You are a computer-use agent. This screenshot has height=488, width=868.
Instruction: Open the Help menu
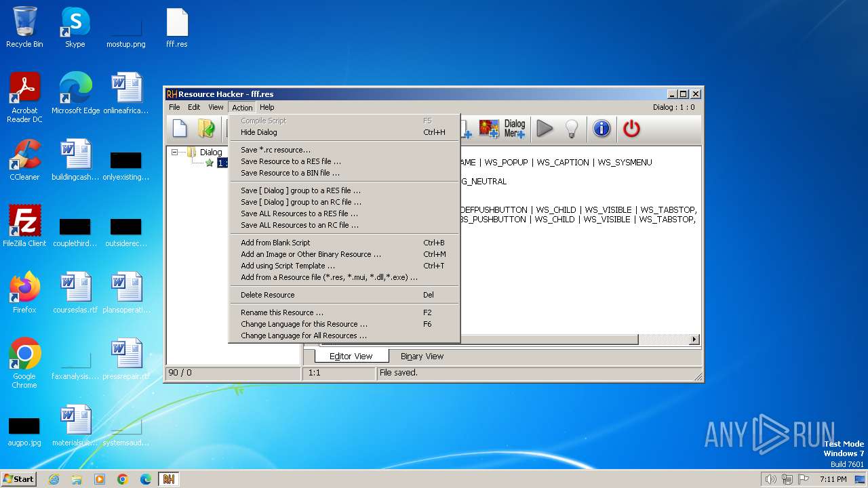pos(267,107)
